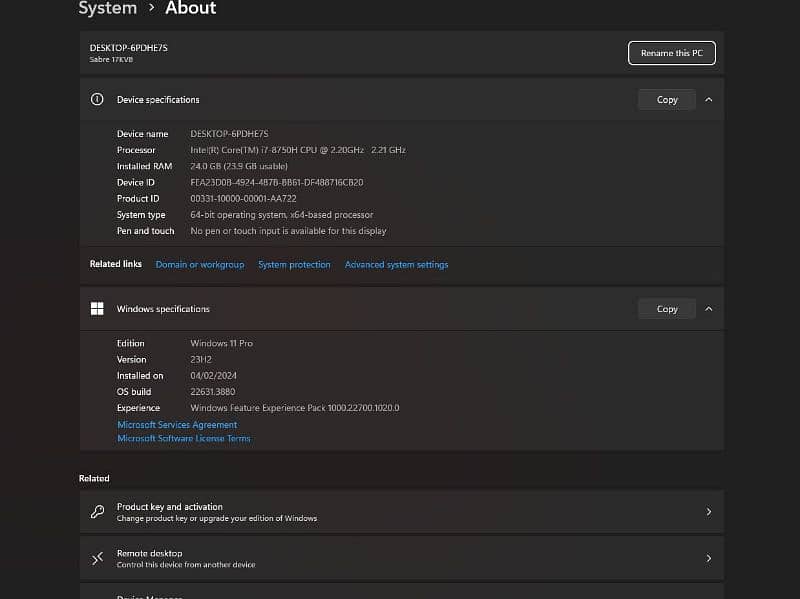Screen dimensions: 800x599
Task: Click the Installed on label
Action: coord(140,376)
